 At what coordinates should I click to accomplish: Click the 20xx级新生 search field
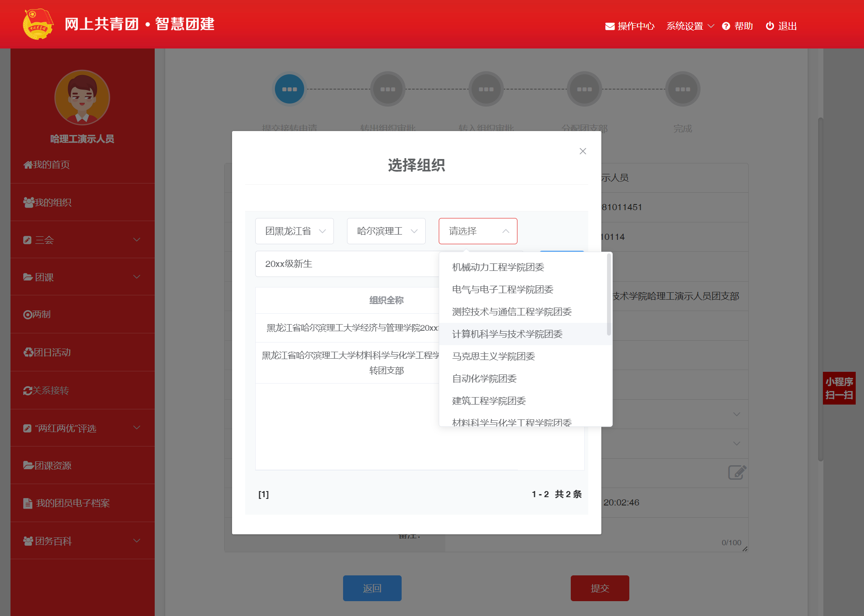click(x=345, y=264)
